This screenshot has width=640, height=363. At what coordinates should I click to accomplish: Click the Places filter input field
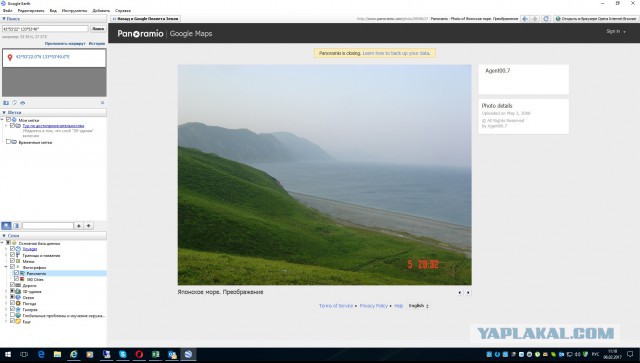click(48, 226)
